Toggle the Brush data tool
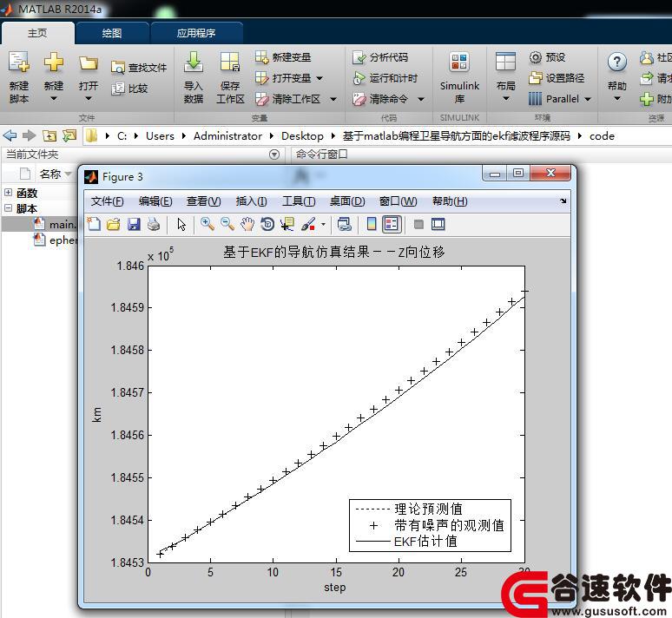The image size is (672, 618). tap(308, 224)
